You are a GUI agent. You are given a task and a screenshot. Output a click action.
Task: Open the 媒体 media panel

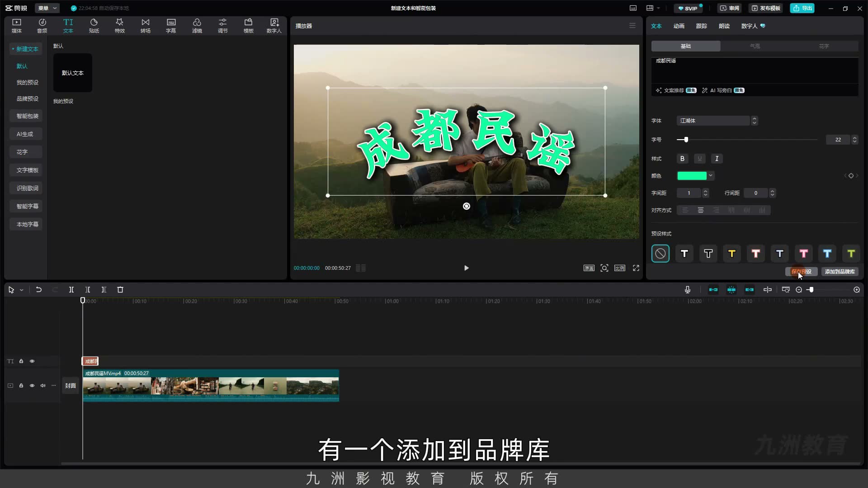click(17, 26)
